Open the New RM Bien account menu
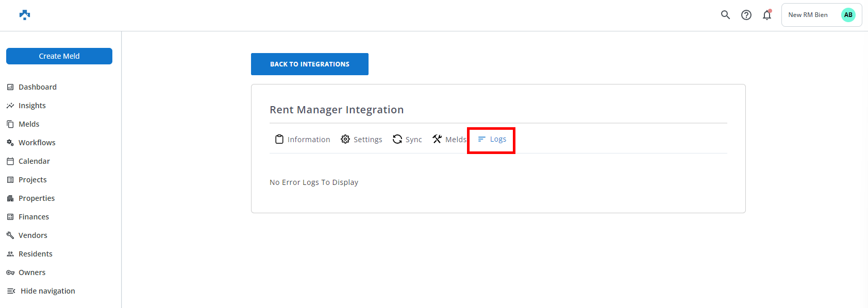 pos(808,15)
